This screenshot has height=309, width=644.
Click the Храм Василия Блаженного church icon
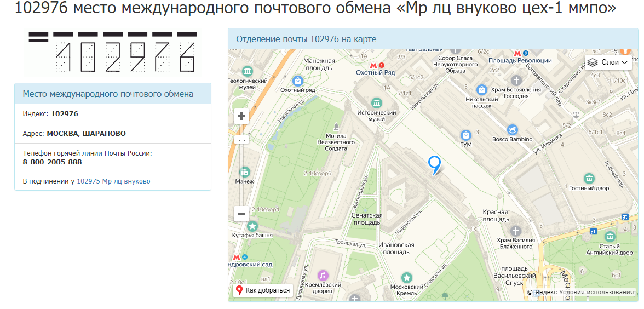coord(516,231)
